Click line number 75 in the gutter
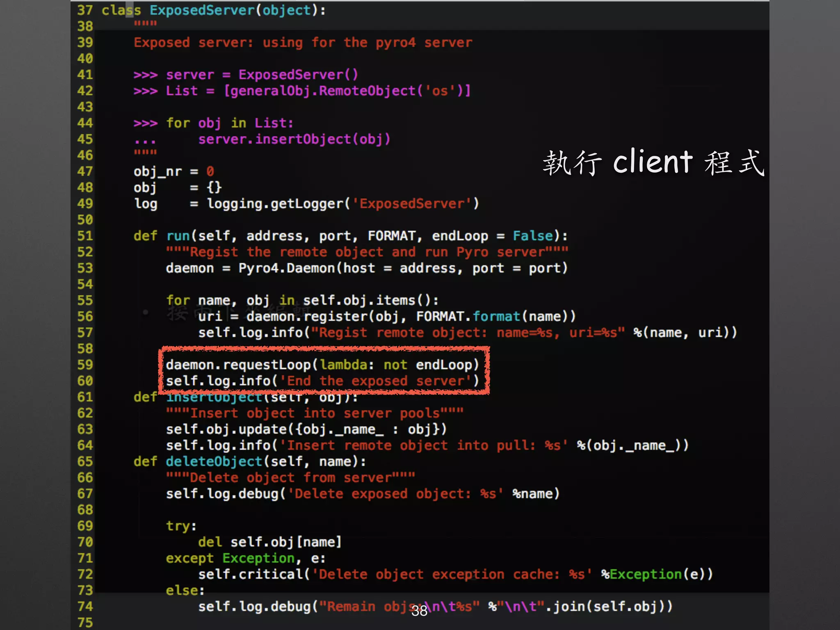Image resolution: width=840 pixels, height=630 pixels. pos(85,623)
